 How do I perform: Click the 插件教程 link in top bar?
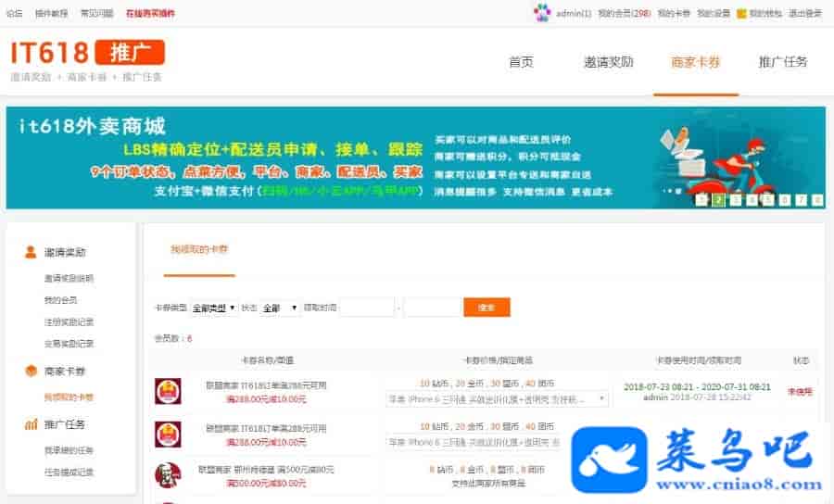[x=51, y=13]
